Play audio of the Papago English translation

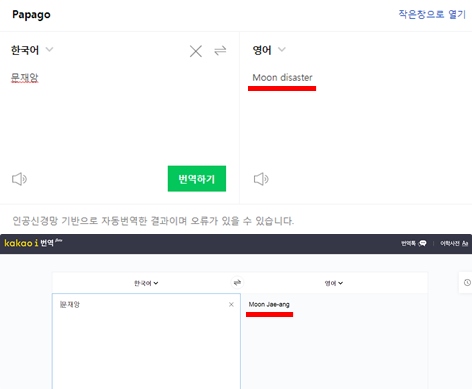(x=261, y=179)
